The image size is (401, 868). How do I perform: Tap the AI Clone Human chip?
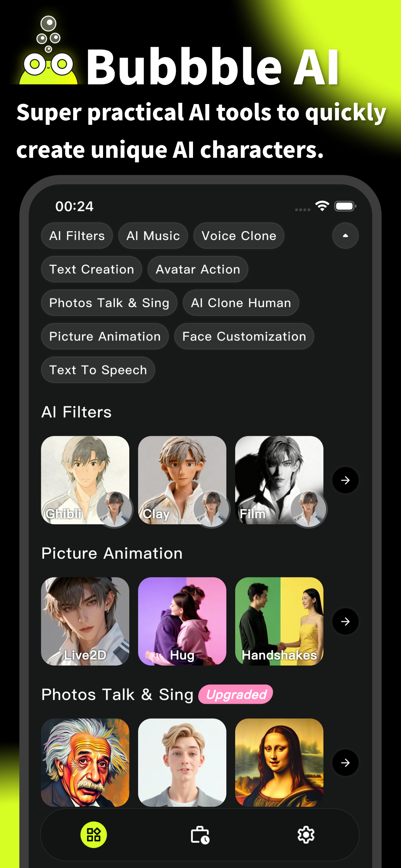click(241, 302)
